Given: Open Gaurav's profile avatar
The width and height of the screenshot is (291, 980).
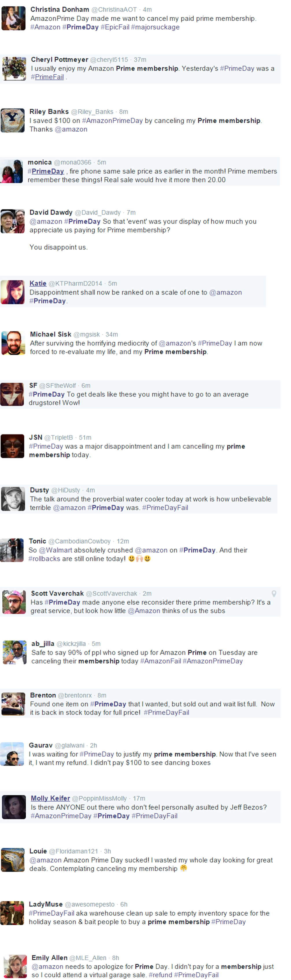Looking at the screenshot, I should tap(12, 754).
